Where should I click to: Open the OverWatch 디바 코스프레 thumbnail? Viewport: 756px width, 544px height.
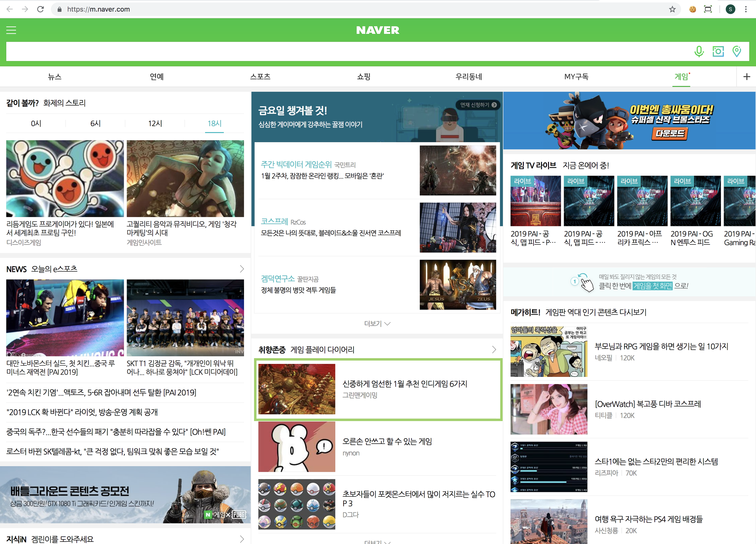pyautogui.click(x=549, y=409)
